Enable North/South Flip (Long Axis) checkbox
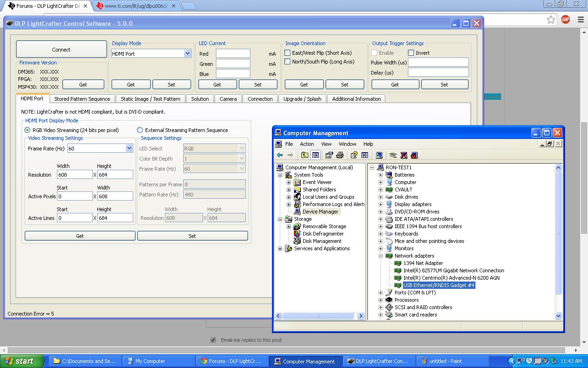 tap(288, 62)
